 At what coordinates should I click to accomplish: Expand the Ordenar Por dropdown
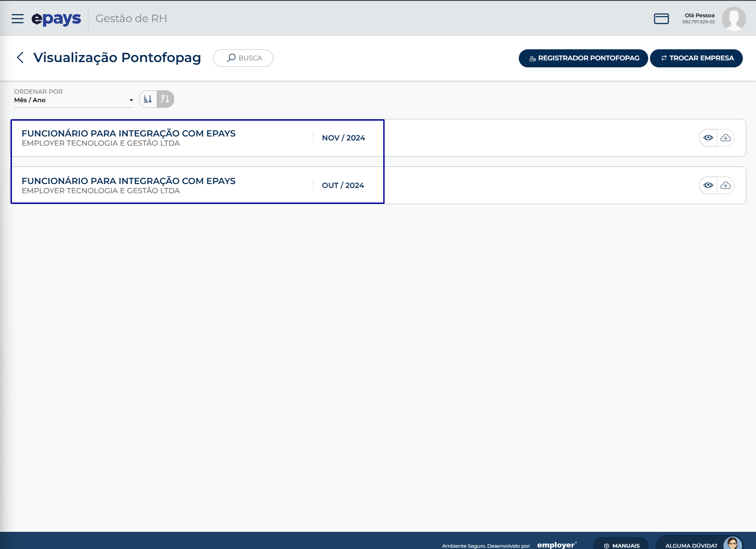(73, 100)
